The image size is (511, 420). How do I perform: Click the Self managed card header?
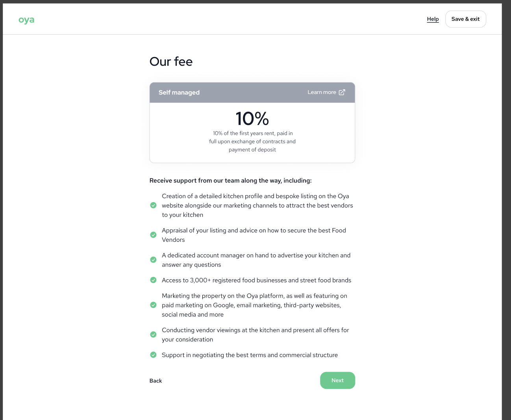point(179,92)
